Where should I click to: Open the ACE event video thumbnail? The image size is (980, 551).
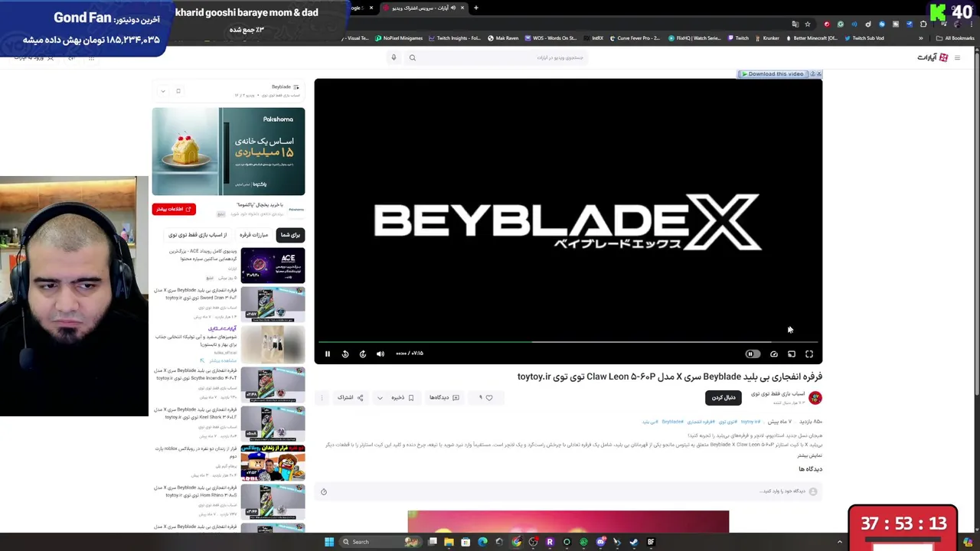(273, 265)
